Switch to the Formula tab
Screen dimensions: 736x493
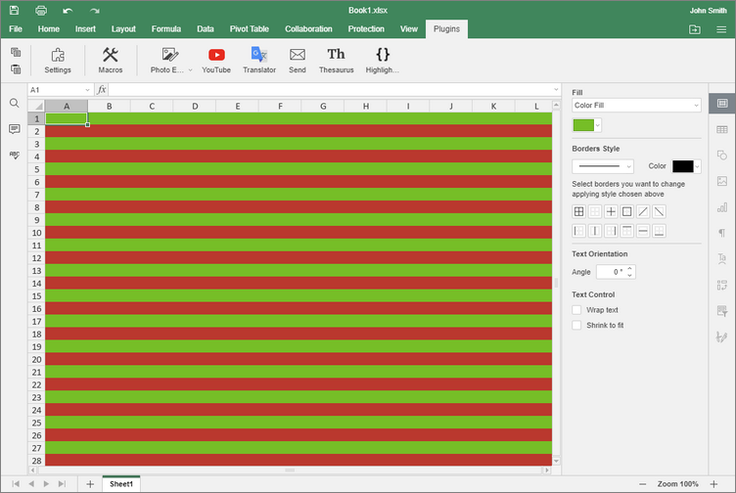166,29
